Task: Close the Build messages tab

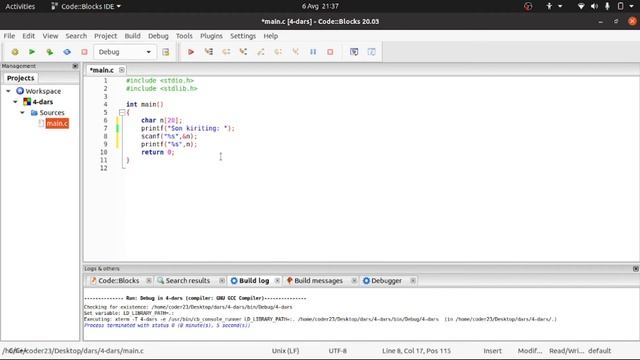Action: pos(354,281)
